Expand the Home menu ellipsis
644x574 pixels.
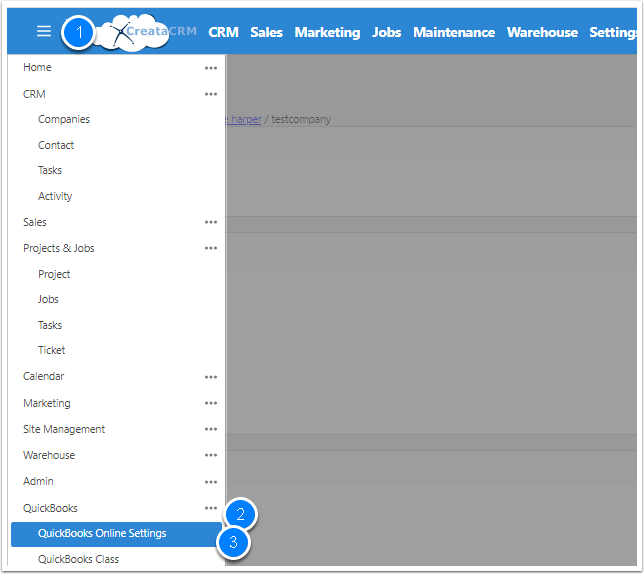click(210, 68)
